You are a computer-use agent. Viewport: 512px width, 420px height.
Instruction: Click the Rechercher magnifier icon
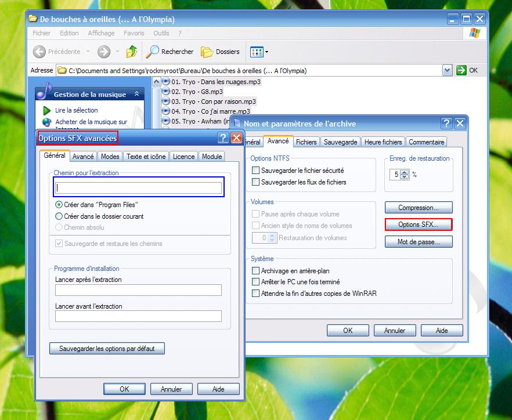tap(153, 52)
